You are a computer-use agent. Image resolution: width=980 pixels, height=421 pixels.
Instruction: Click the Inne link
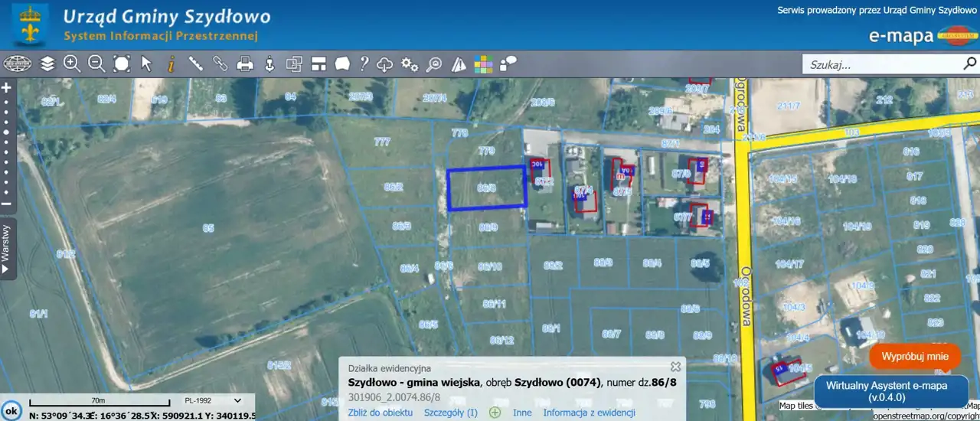522,413
